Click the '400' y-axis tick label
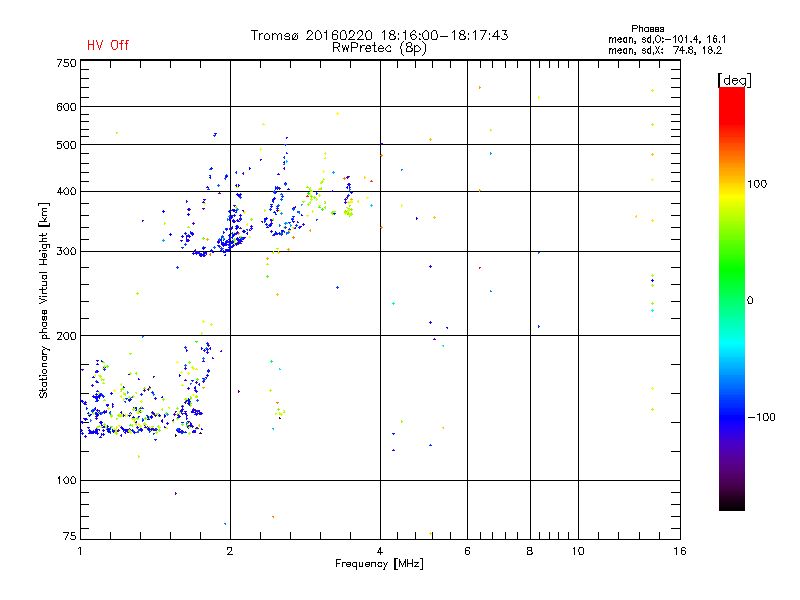Viewport: 800px width, 600px height. [66, 192]
